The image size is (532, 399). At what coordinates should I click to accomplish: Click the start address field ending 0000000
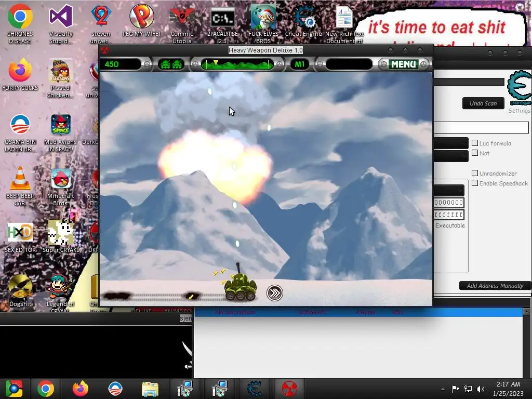[449, 203]
